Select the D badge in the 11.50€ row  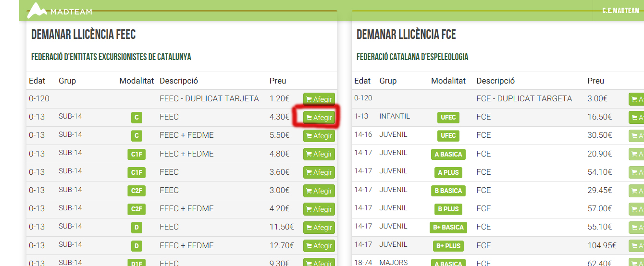click(137, 227)
